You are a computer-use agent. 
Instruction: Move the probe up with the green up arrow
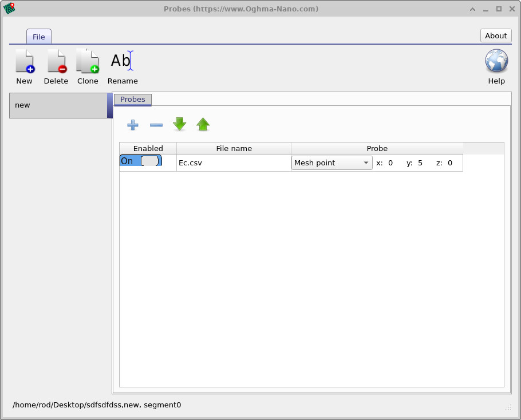[x=203, y=124]
